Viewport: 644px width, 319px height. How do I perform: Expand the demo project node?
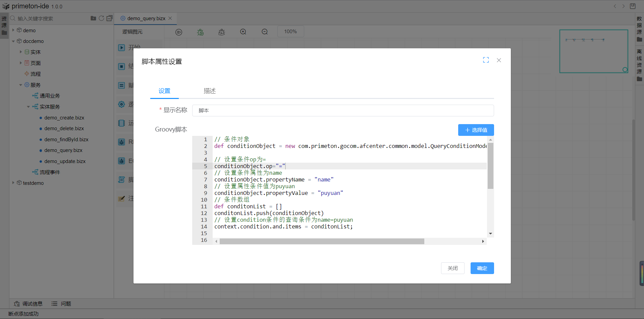(x=13, y=30)
